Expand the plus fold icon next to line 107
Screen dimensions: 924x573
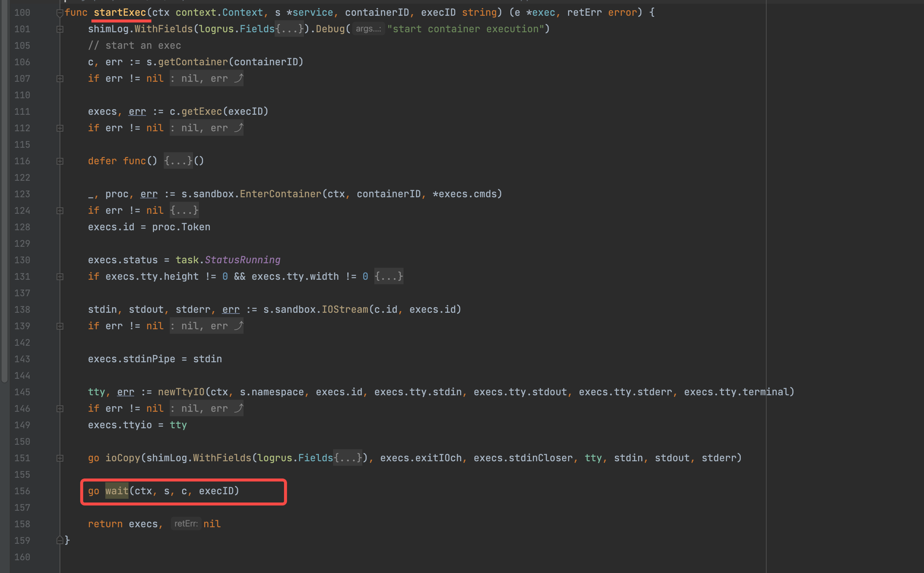pos(60,78)
